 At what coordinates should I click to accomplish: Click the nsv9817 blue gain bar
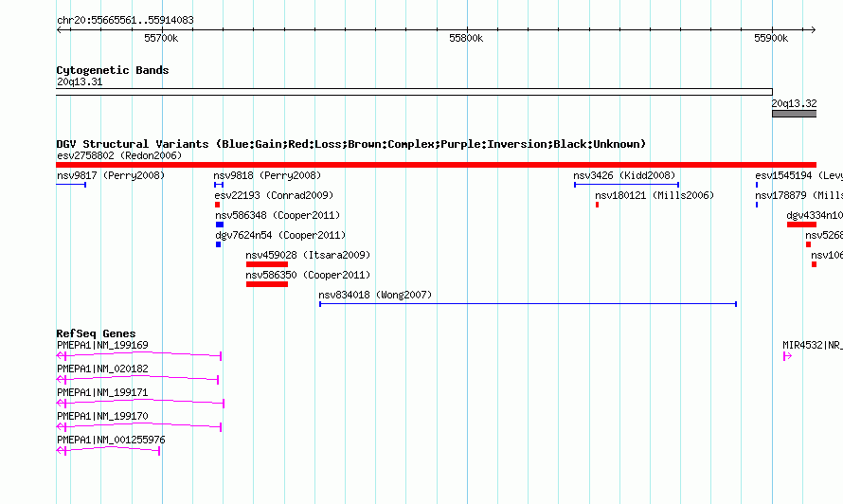point(71,185)
